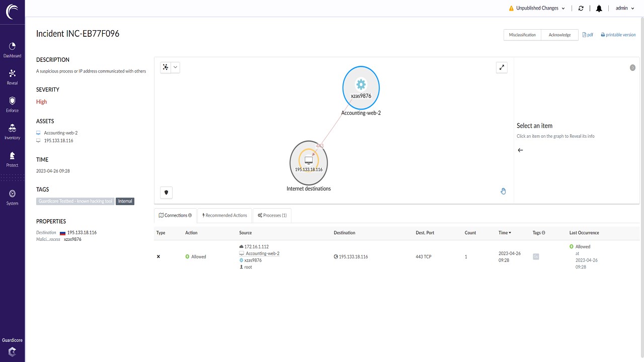Switch to Processes (1) tab

click(272, 215)
